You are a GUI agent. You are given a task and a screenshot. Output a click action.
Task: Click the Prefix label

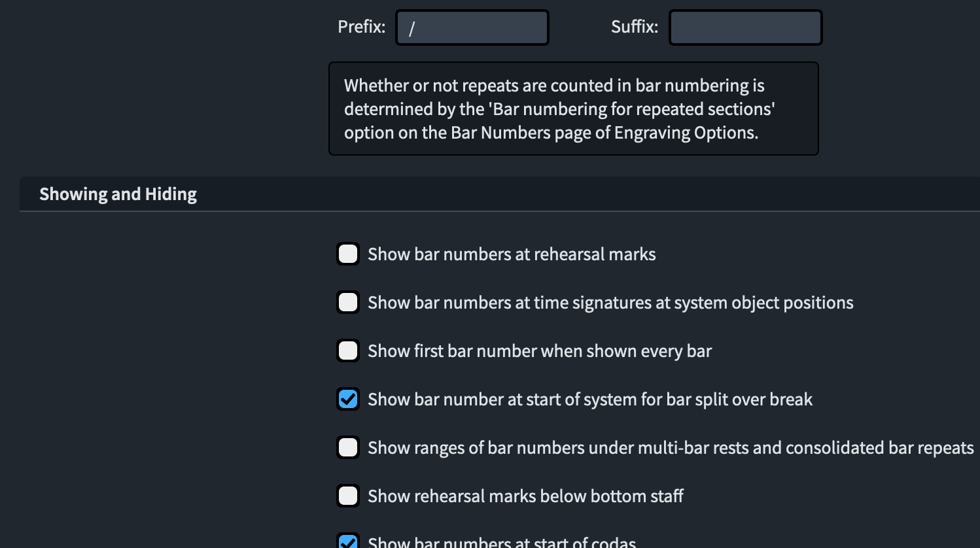361,27
